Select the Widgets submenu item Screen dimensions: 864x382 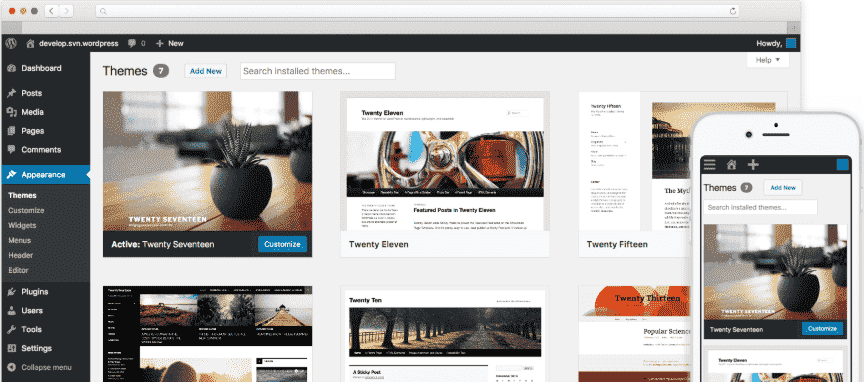[x=22, y=225]
